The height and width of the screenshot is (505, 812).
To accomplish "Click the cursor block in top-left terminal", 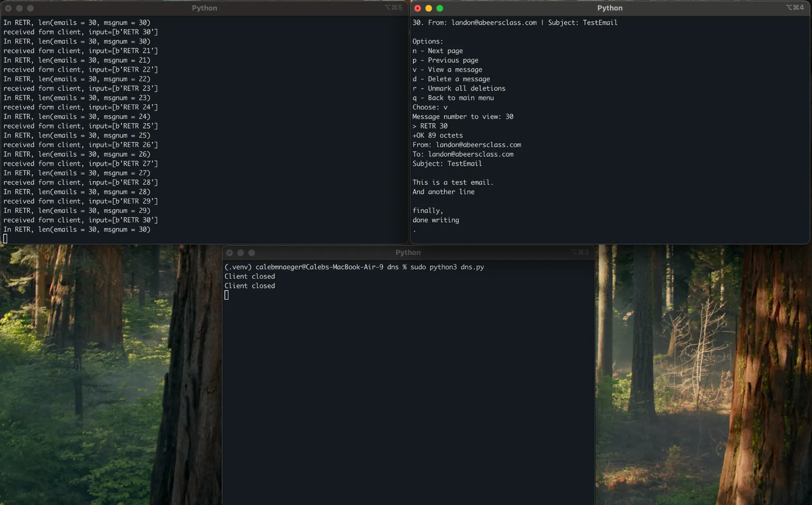I will point(5,239).
